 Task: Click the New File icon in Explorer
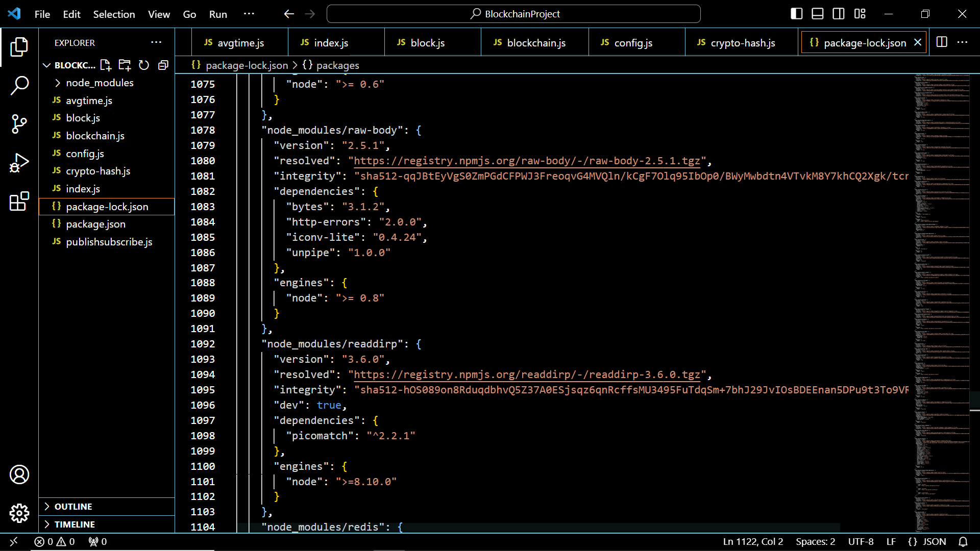tap(106, 65)
